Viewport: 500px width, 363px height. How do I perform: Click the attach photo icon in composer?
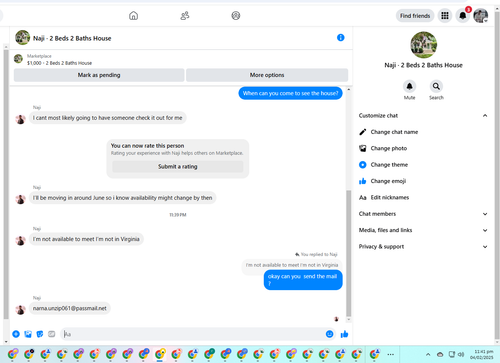pos(28,334)
